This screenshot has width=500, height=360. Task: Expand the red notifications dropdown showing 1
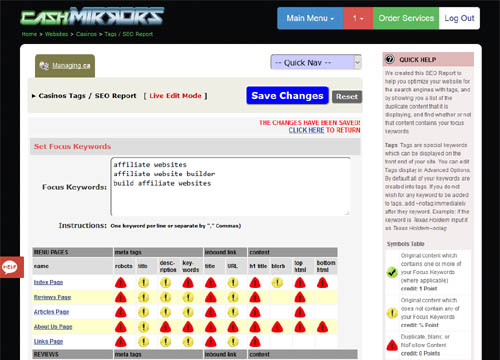click(358, 18)
